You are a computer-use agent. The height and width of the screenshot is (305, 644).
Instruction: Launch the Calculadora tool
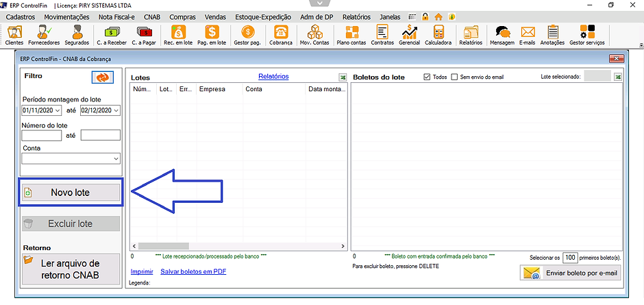(438, 35)
